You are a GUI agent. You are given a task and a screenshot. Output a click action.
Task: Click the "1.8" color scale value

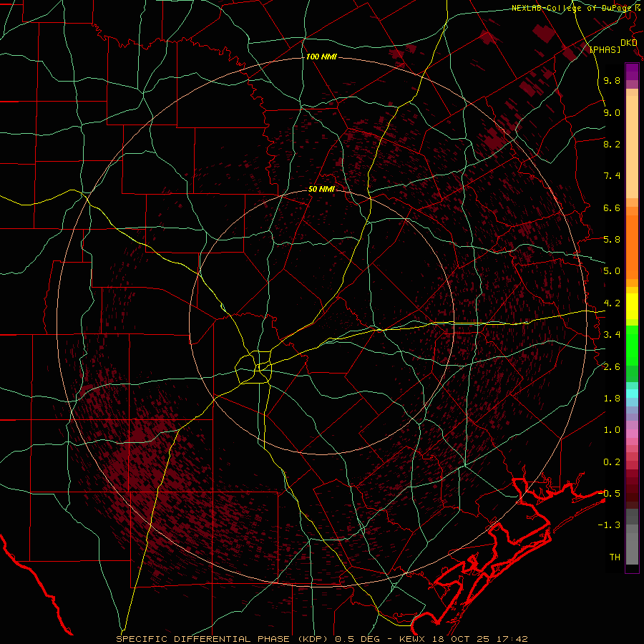pyautogui.click(x=612, y=399)
